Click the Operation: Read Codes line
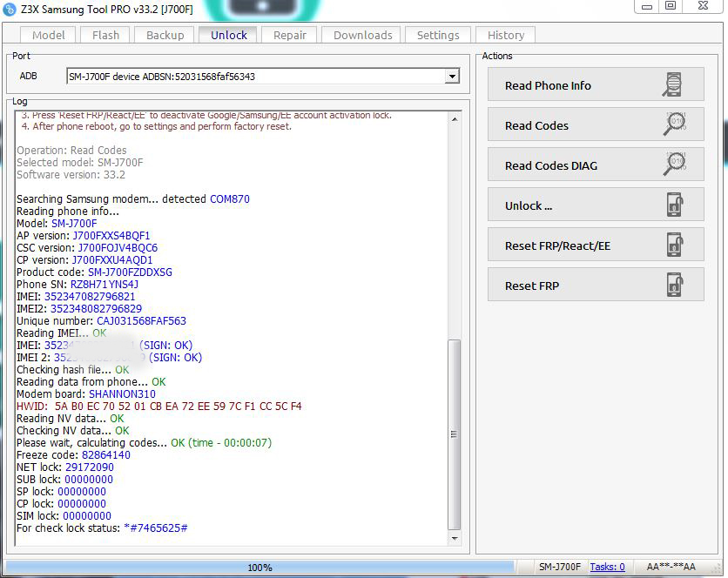Screen dimensions: 728x578 tap(71, 151)
